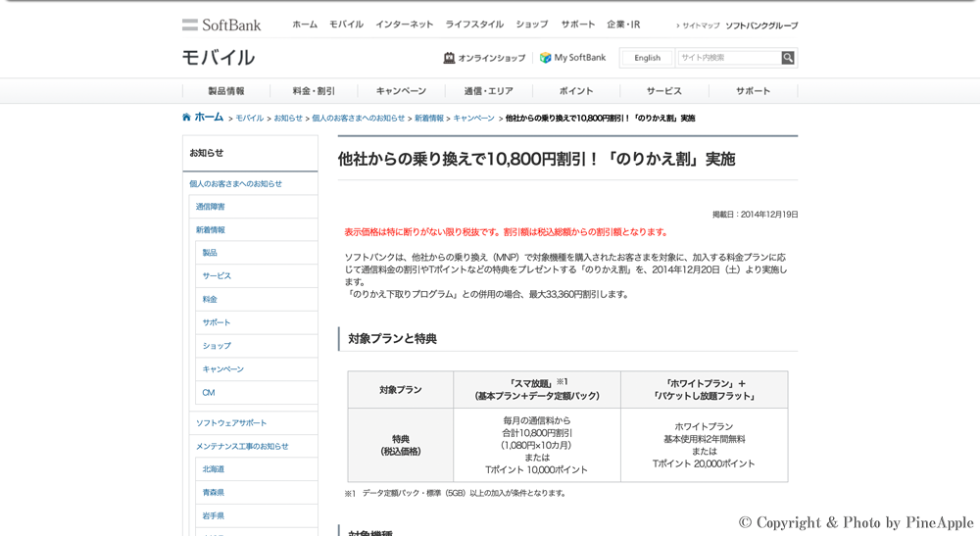Click the 「スマ放題」 table header cell
Image resolution: width=980 pixels, height=536 pixels.
[537, 390]
